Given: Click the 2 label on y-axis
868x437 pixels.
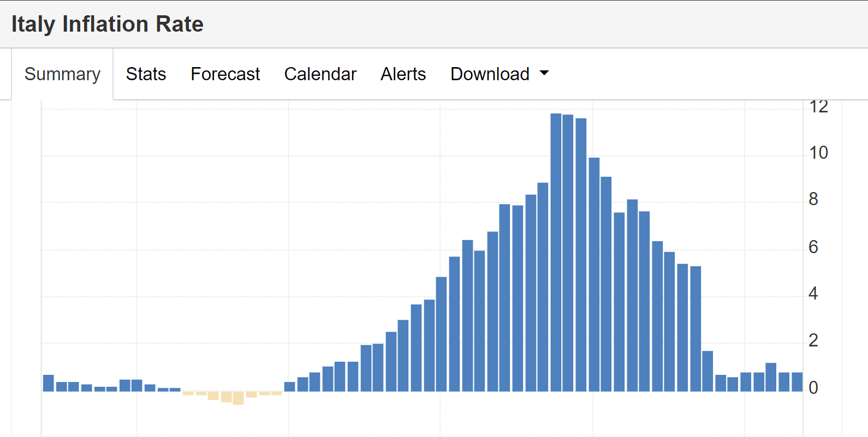Looking at the screenshot, I should [x=813, y=340].
